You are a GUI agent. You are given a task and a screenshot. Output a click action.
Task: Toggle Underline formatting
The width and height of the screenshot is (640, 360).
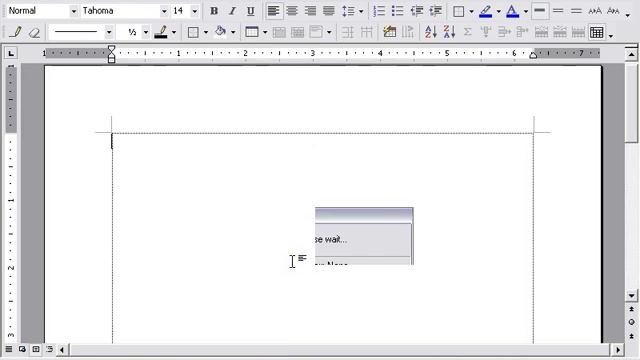click(x=251, y=11)
